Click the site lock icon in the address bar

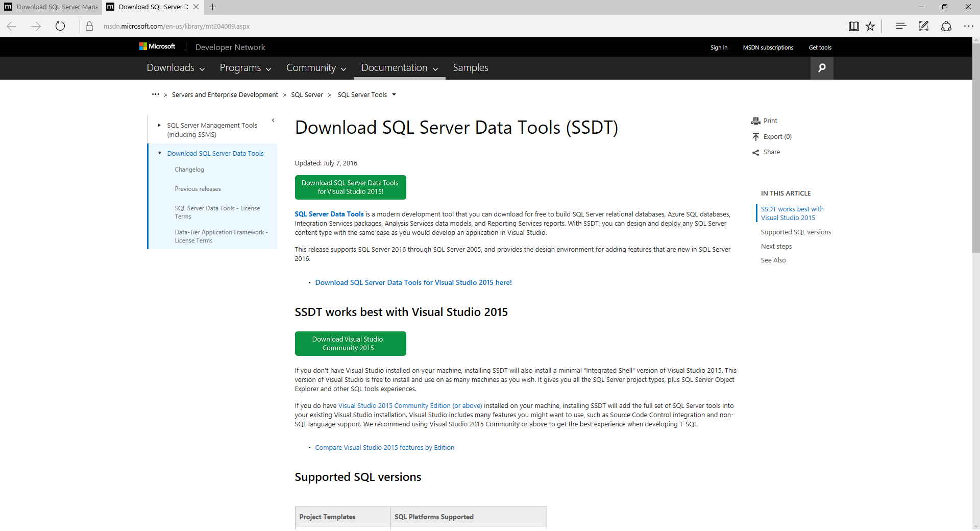[89, 26]
